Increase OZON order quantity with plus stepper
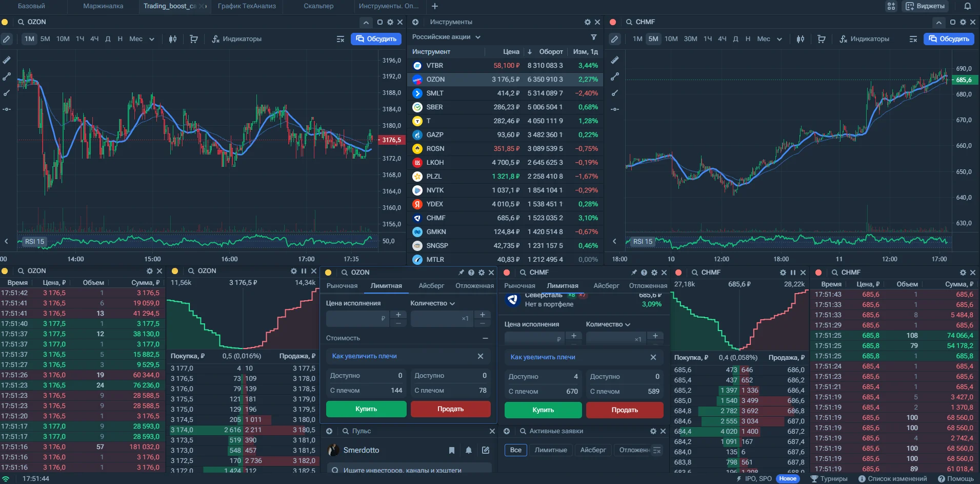This screenshot has width=980, height=484. pos(482,315)
